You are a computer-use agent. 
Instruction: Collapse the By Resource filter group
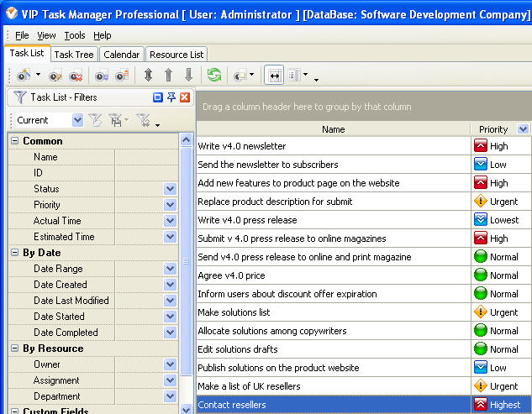coord(14,348)
